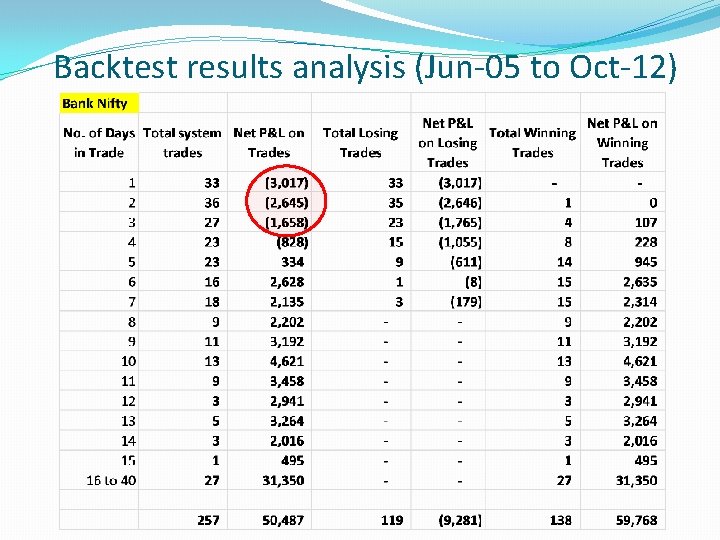Select the "36" total system trades cell

tap(212, 202)
